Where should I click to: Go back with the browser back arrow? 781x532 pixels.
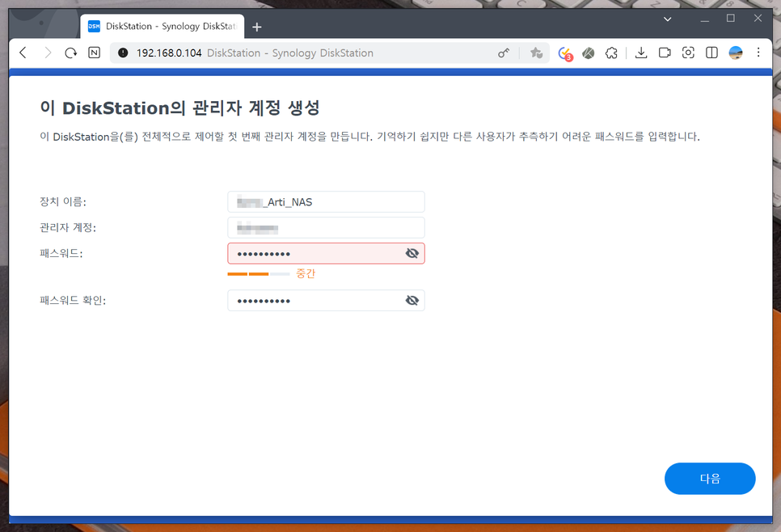click(x=23, y=53)
